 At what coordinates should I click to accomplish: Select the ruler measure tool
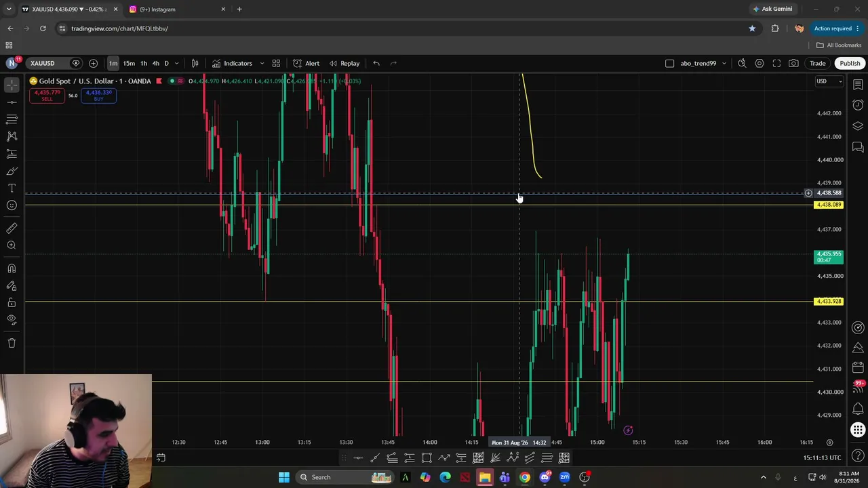(12, 228)
